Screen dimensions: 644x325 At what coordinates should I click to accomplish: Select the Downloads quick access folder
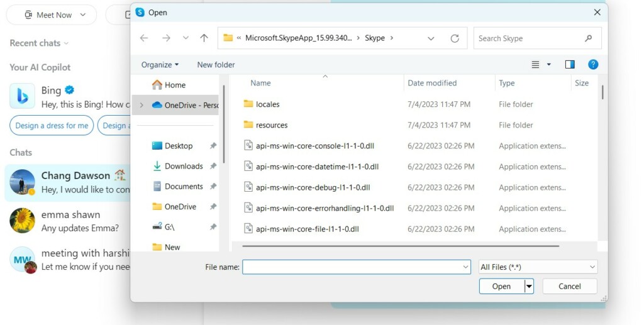[x=184, y=166]
